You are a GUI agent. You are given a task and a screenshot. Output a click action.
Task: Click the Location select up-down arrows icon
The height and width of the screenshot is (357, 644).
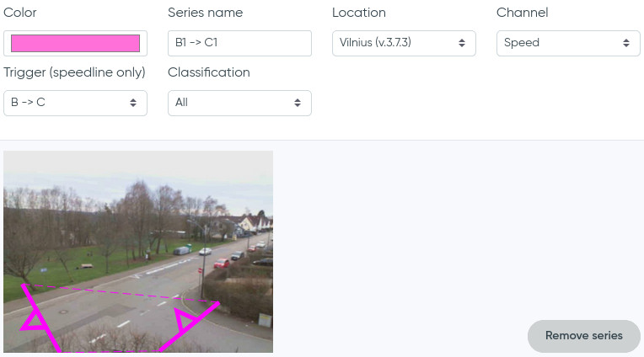coord(462,43)
